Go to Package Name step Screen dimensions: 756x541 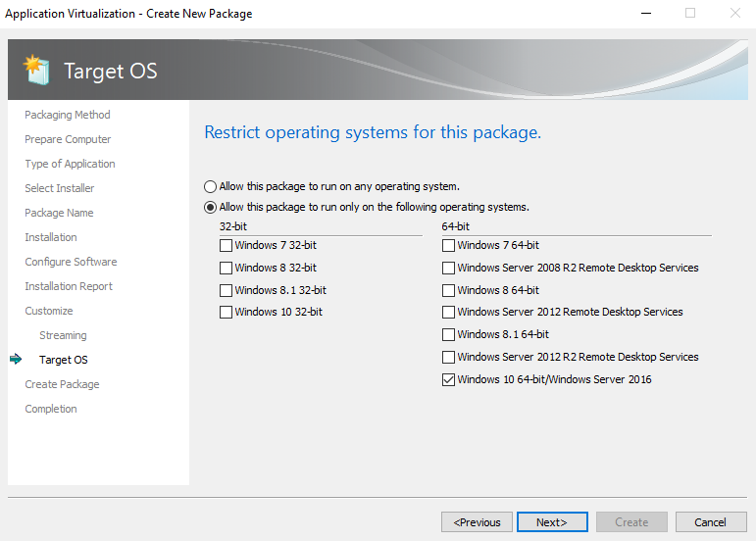pos(59,213)
